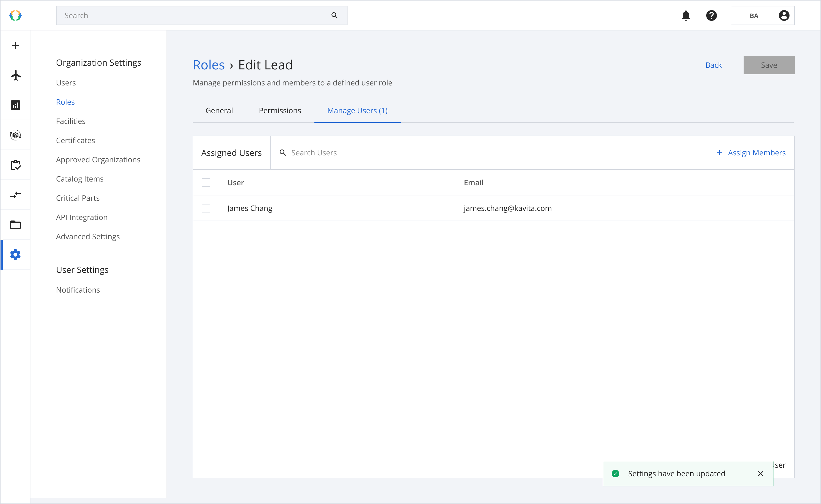This screenshot has height=504, width=821.
Task: Click the Search Users magnifier icon
Action: (283, 153)
